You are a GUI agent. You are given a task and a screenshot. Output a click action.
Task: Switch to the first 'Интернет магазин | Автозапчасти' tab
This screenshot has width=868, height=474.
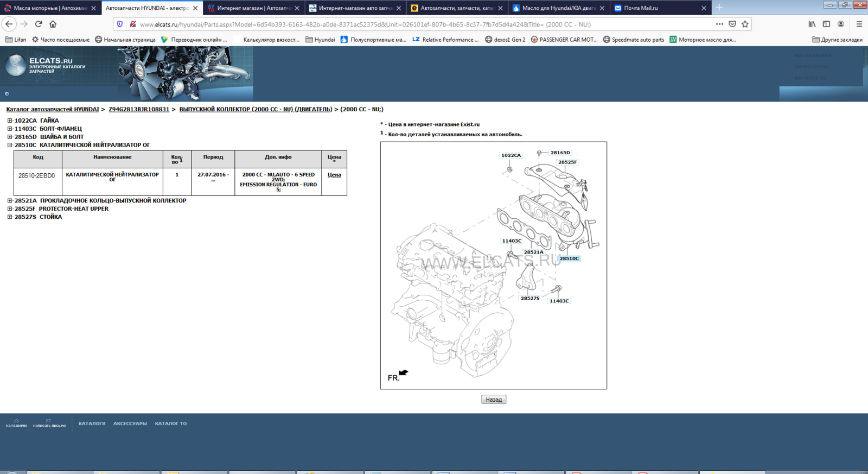(x=254, y=8)
